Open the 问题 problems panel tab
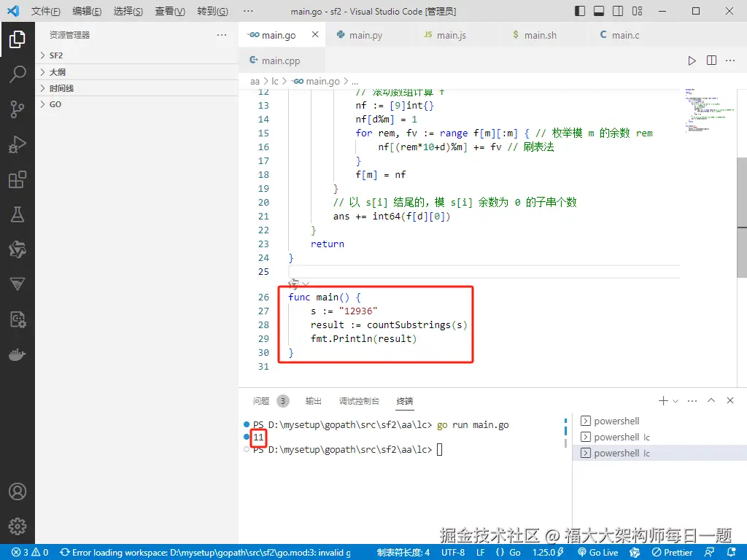The image size is (747, 560). pyautogui.click(x=261, y=401)
